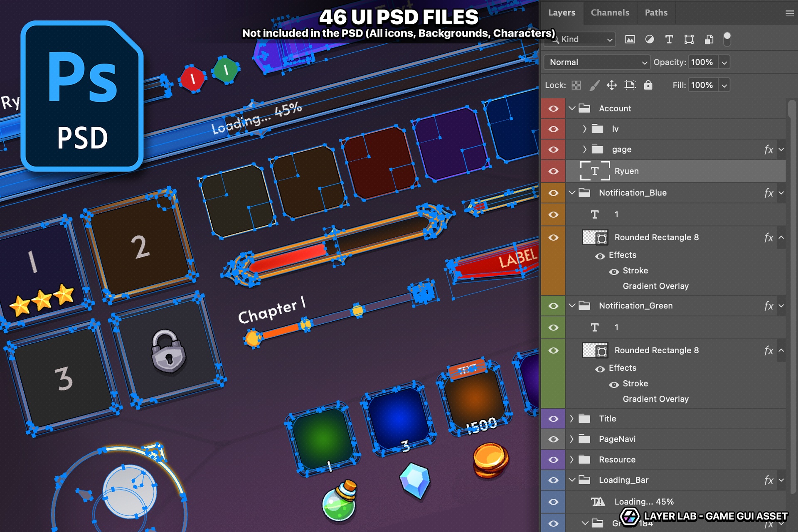Screen dimensions: 798x532
Task: Expand the PageNavi folder
Action: coord(571,439)
